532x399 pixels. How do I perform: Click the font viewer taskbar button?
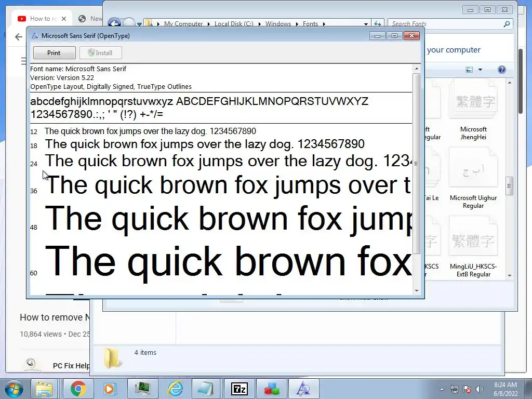(303, 389)
